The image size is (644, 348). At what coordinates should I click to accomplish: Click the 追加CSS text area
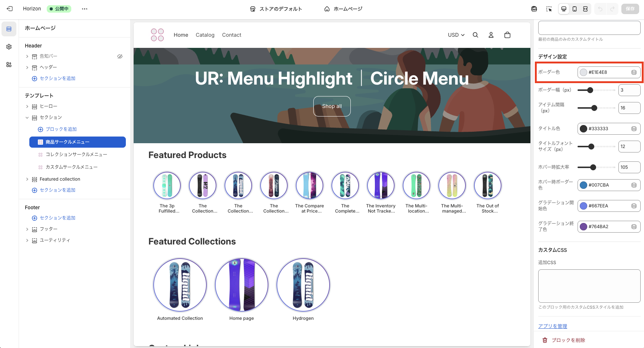(x=589, y=286)
